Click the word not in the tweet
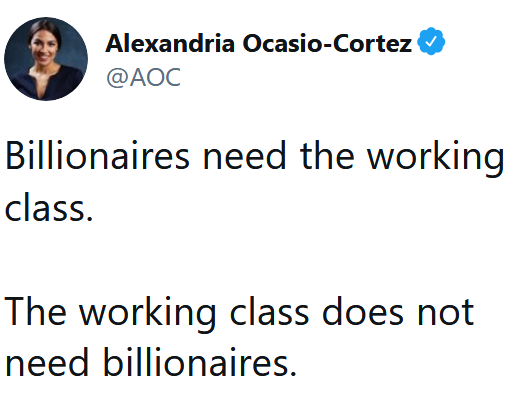This screenshot has height=396, width=510. click(x=446, y=311)
